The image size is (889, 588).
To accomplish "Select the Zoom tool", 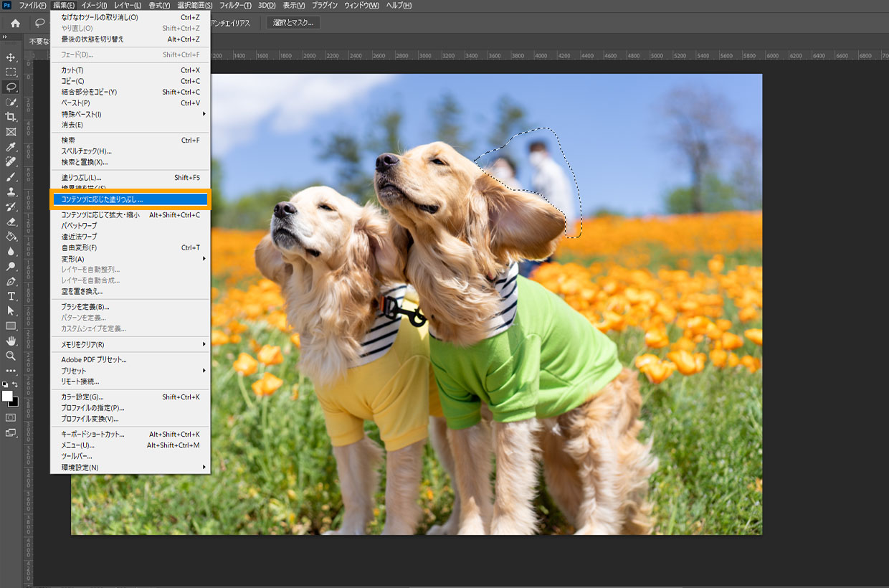I will click(11, 356).
